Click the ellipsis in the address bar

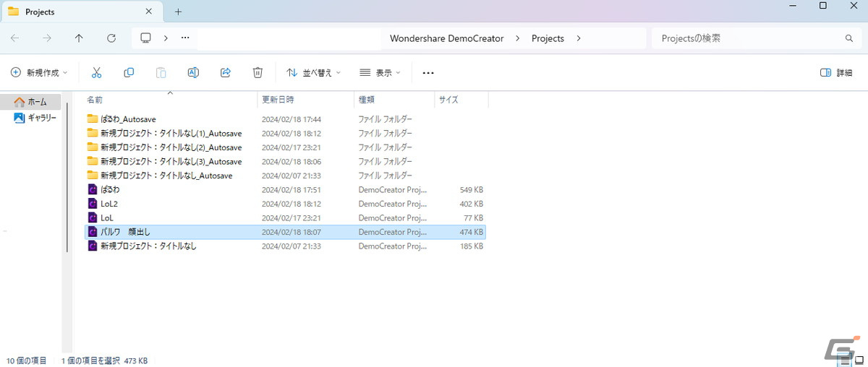tap(185, 38)
